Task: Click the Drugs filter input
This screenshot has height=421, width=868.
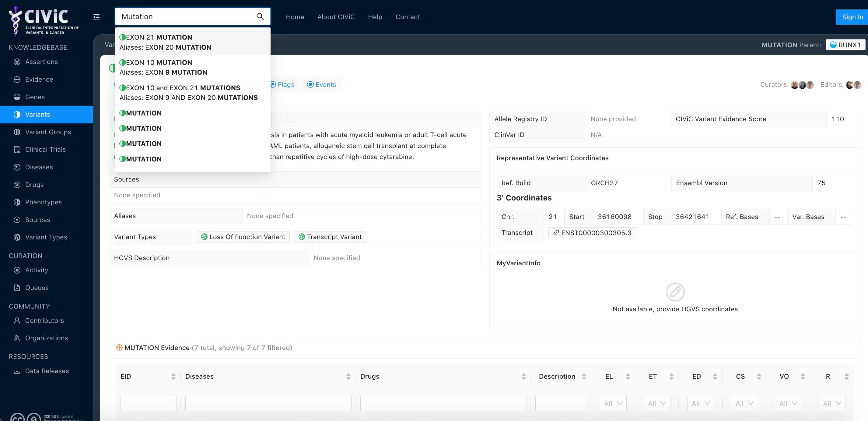Action: [x=443, y=403]
